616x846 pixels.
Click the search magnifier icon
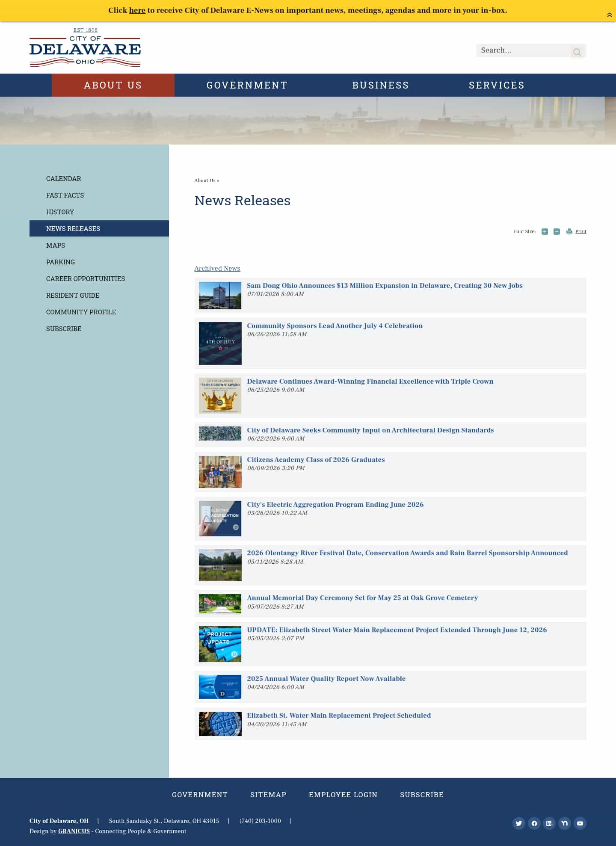[577, 52]
